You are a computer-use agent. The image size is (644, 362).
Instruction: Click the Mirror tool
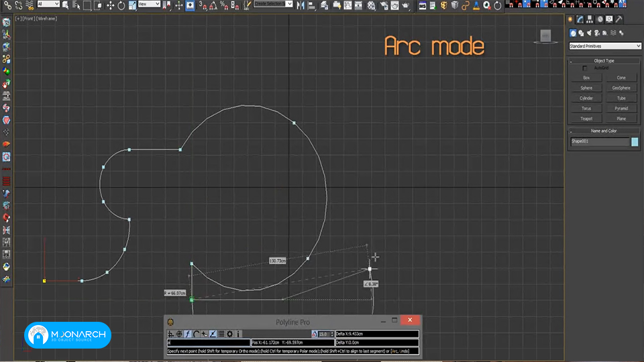(301, 5)
